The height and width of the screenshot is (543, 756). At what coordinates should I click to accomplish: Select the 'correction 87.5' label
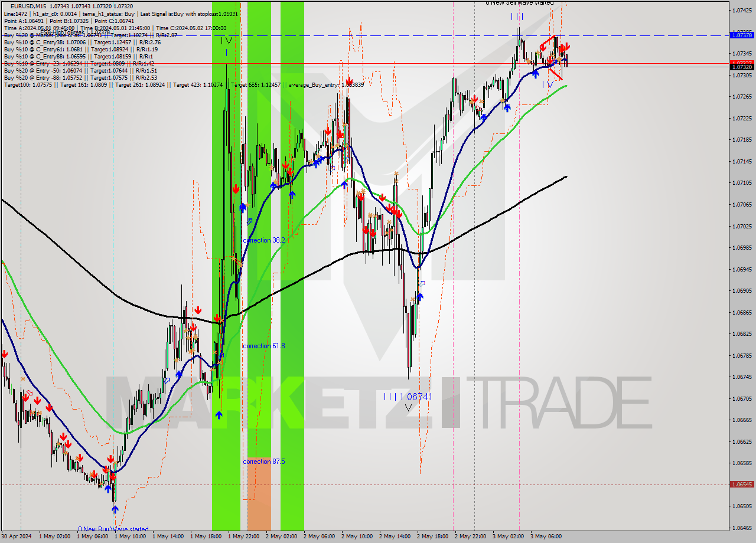264,462
